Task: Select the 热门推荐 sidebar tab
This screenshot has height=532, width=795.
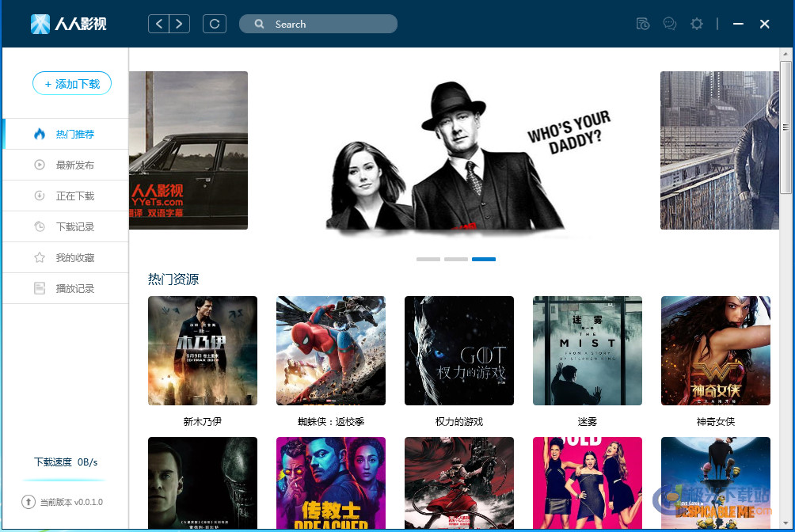Action: 66,134
